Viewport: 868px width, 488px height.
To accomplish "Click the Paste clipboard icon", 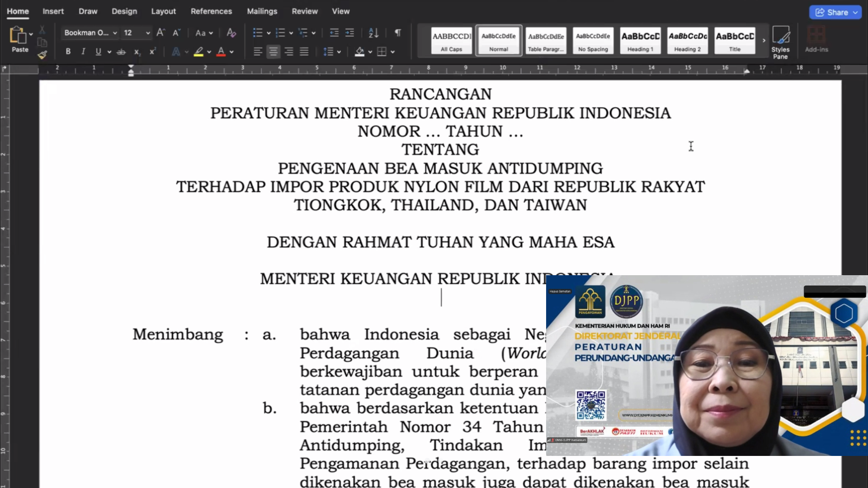I will click(18, 35).
